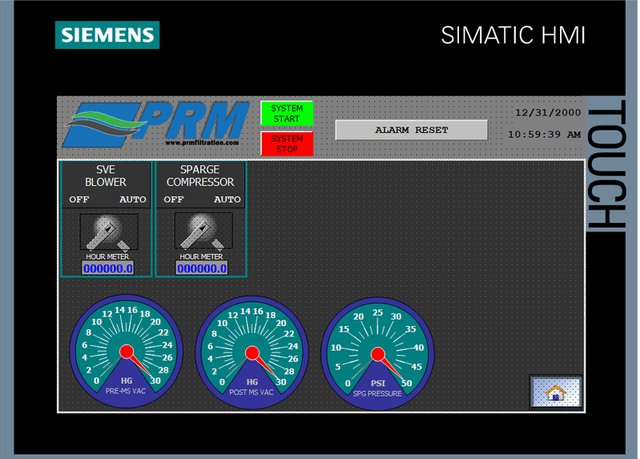Screen dimensions: 640x459
Task: Click the AUTO label under SVE Blower
Action: click(x=133, y=200)
